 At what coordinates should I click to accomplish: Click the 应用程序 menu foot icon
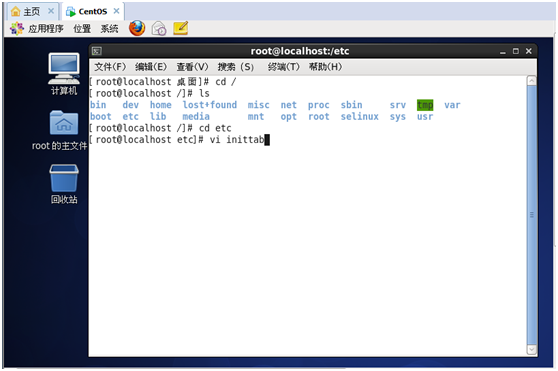[x=17, y=28]
